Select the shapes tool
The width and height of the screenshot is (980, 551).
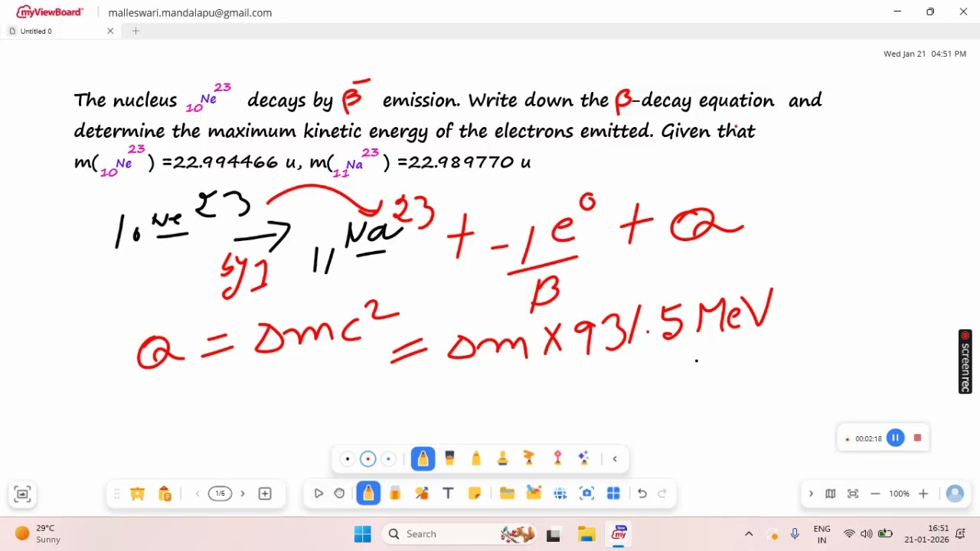tap(422, 494)
